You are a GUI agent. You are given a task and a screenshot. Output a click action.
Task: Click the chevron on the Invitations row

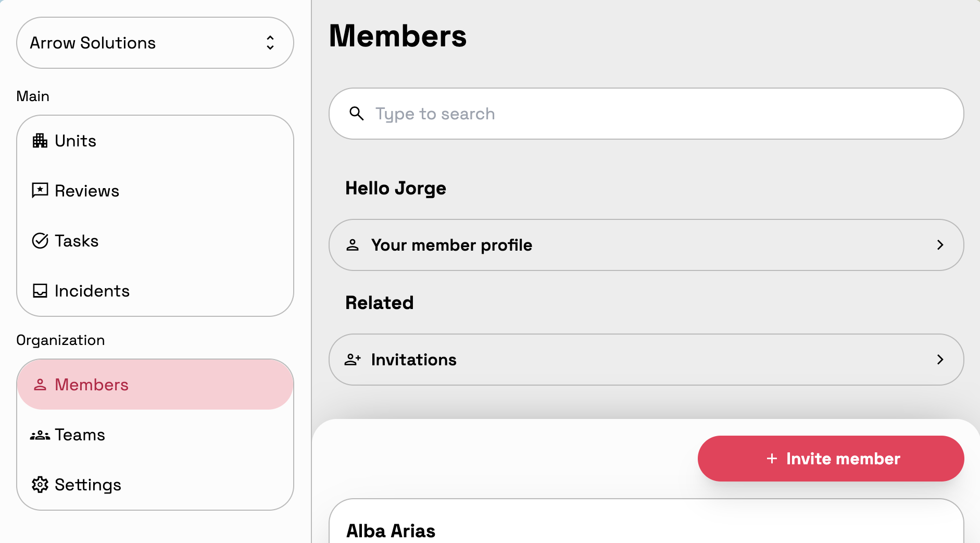[x=940, y=360]
